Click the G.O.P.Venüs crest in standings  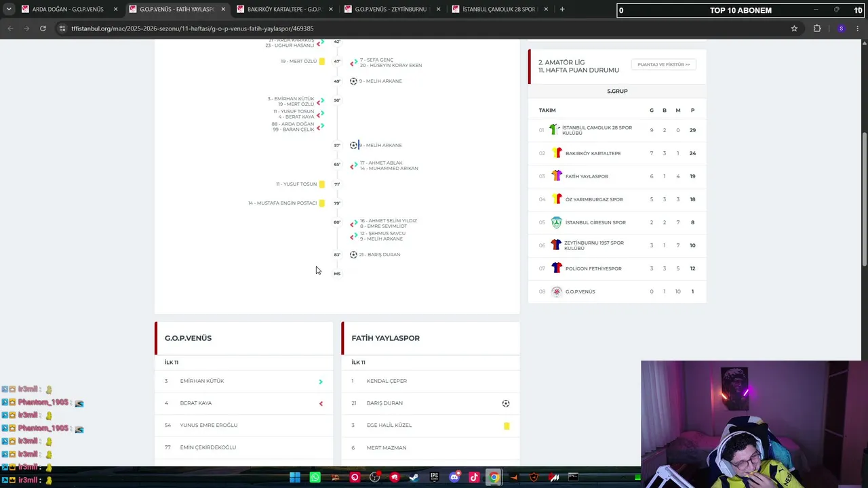point(557,291)
